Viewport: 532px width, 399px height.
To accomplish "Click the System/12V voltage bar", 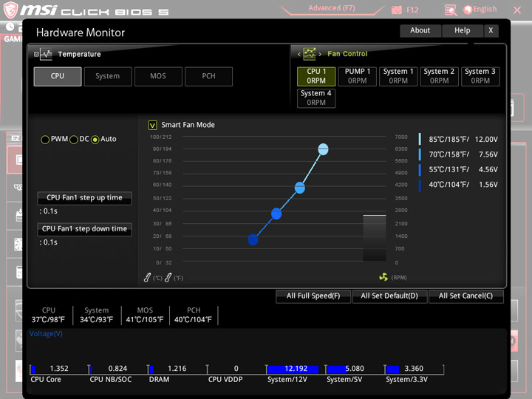I will coord(295,369).
